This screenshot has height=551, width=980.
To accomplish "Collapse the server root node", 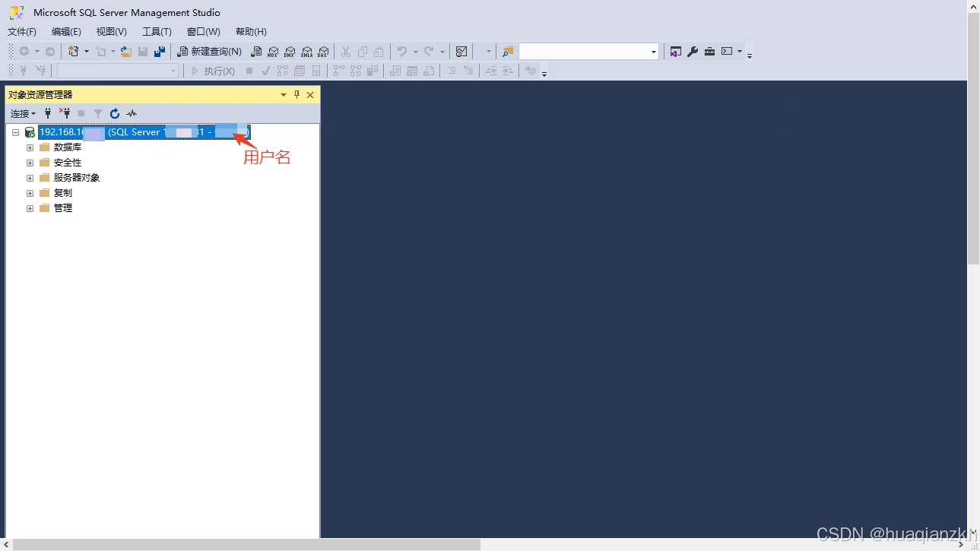I will [15, 132].
